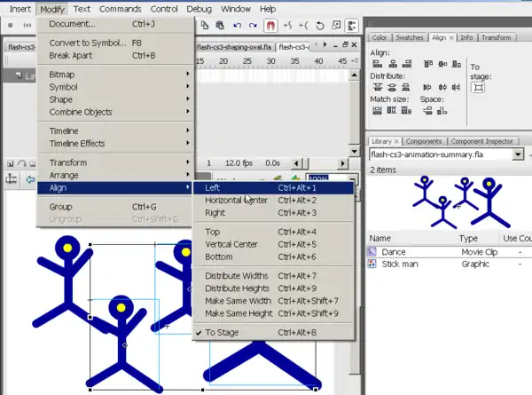This screenshot has width=532, height=395.
Task: Switch to the Swatches tab
Action: coord(411,37)
